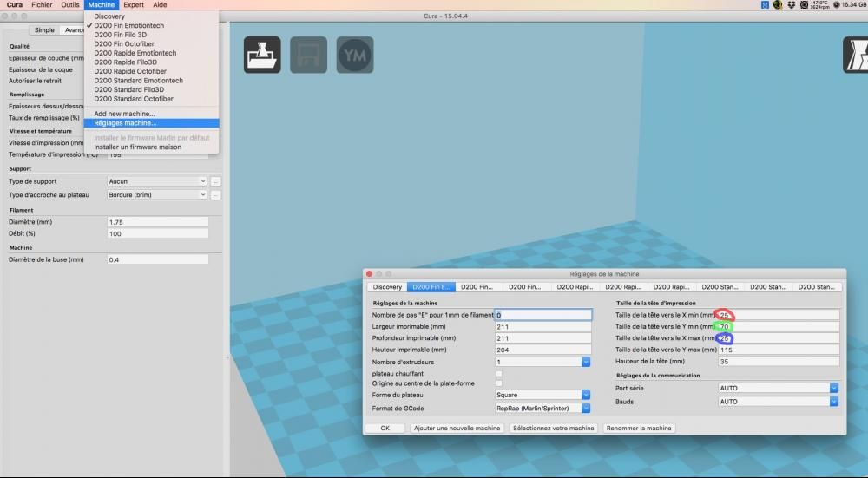Click the view mode icon at right edge

856,55
